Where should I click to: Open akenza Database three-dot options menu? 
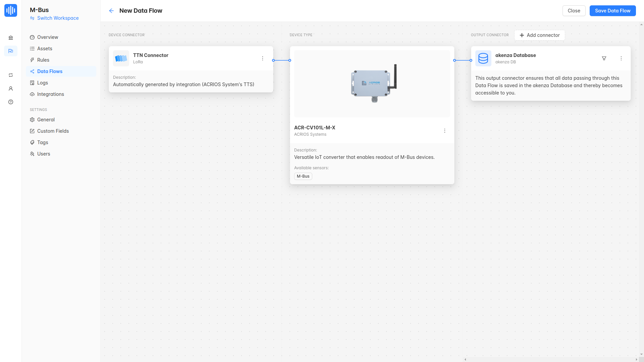pos(621,58)
